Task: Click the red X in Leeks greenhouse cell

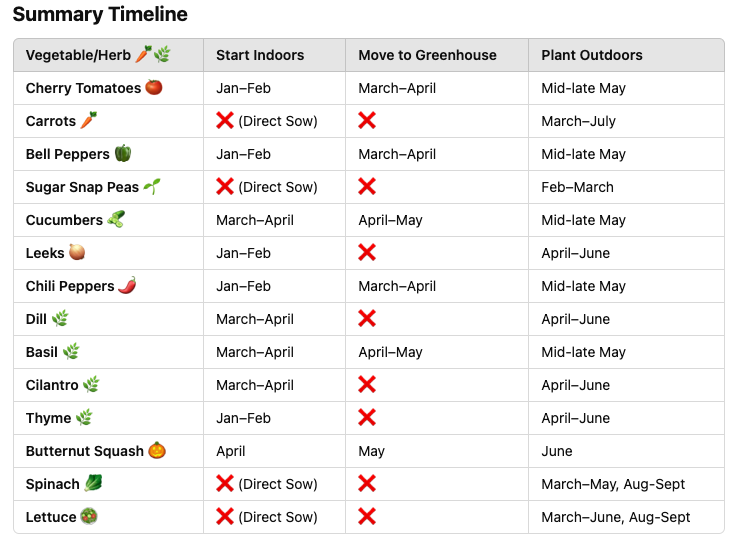Action: point(367,252)
